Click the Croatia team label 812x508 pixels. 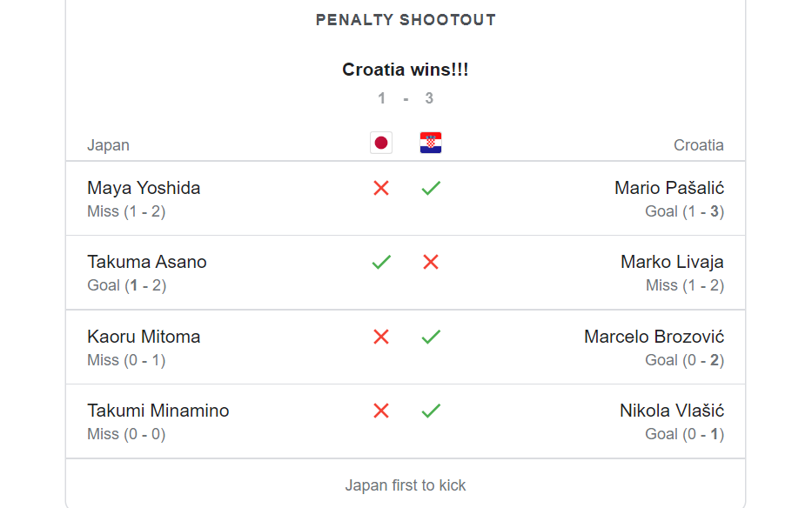(698, 145)
